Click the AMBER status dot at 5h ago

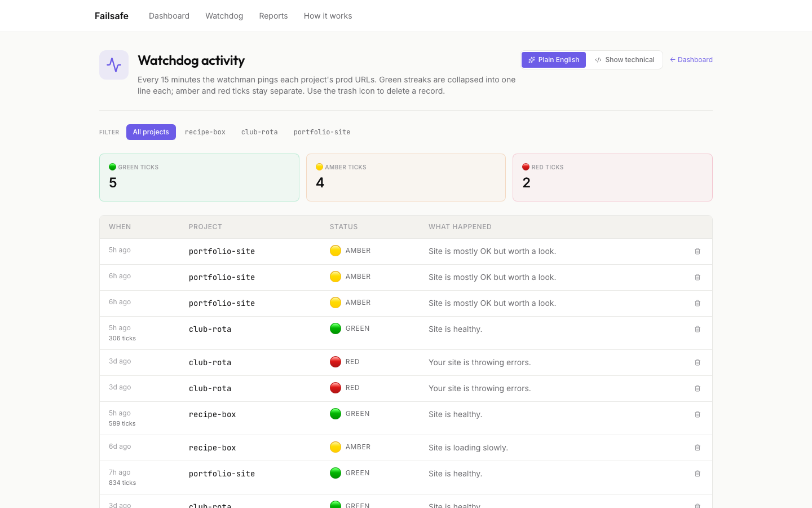[x=336, y=251]
